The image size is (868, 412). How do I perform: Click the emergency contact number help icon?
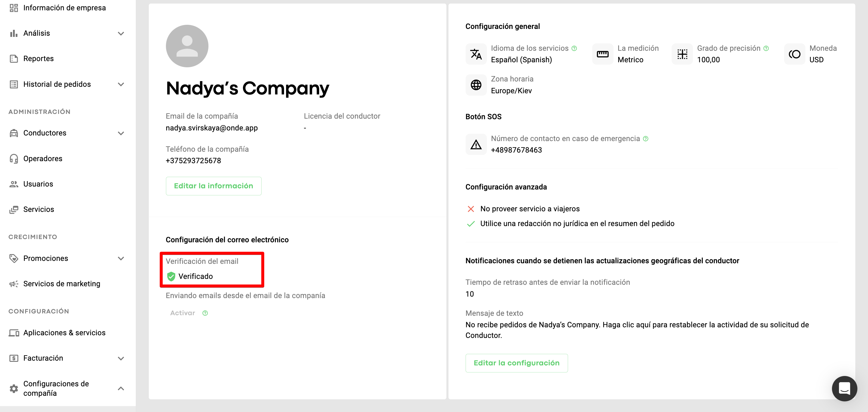pyautogui.click(x=646, y=139)
